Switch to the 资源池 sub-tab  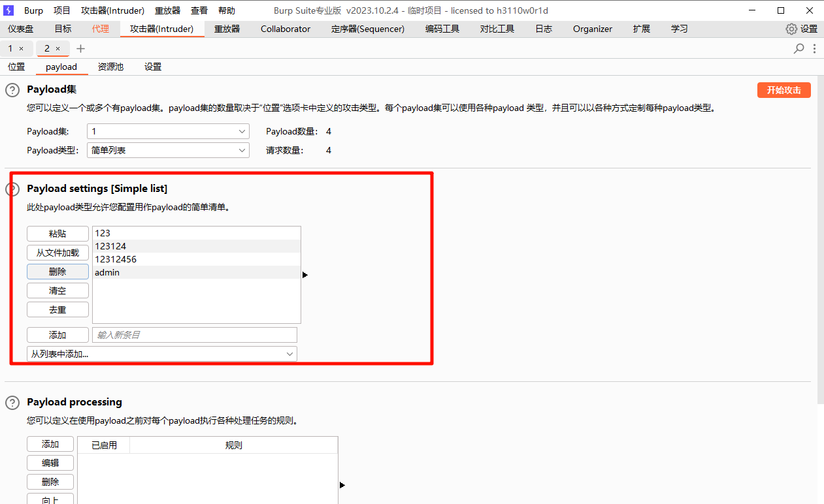[x=110, y=67]
